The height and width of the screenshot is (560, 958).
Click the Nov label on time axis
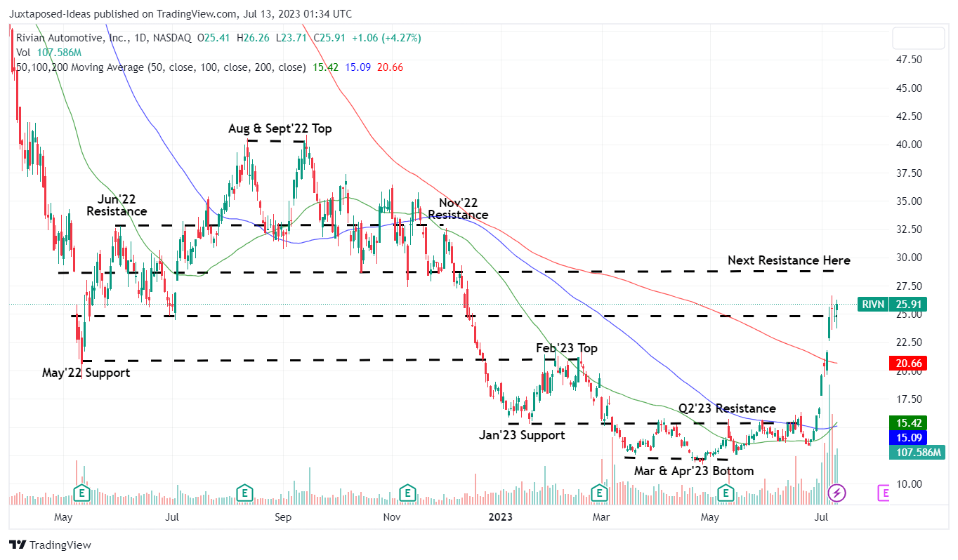pos(392,517)
